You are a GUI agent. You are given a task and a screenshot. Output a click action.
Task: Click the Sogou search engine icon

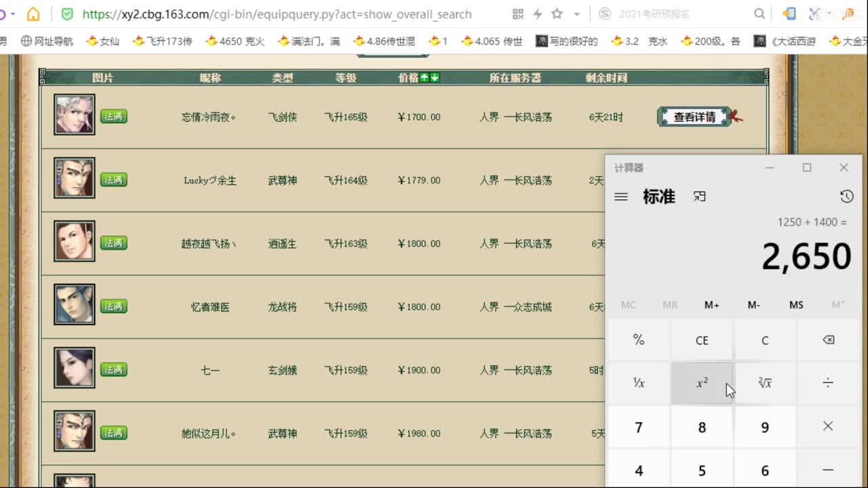click(605, 14)
